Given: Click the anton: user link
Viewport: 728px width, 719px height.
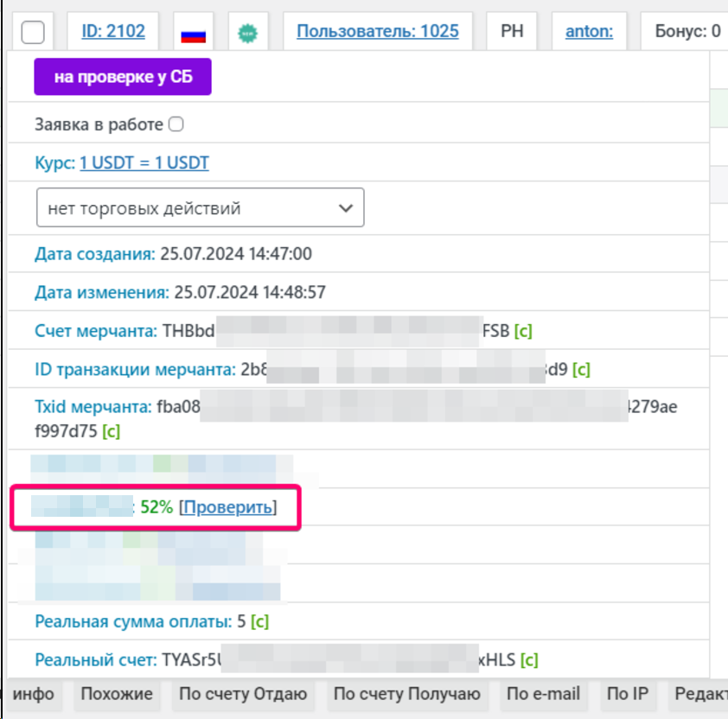Looking at the screenshot, I should pyautogui.click(x=589, y=32).
